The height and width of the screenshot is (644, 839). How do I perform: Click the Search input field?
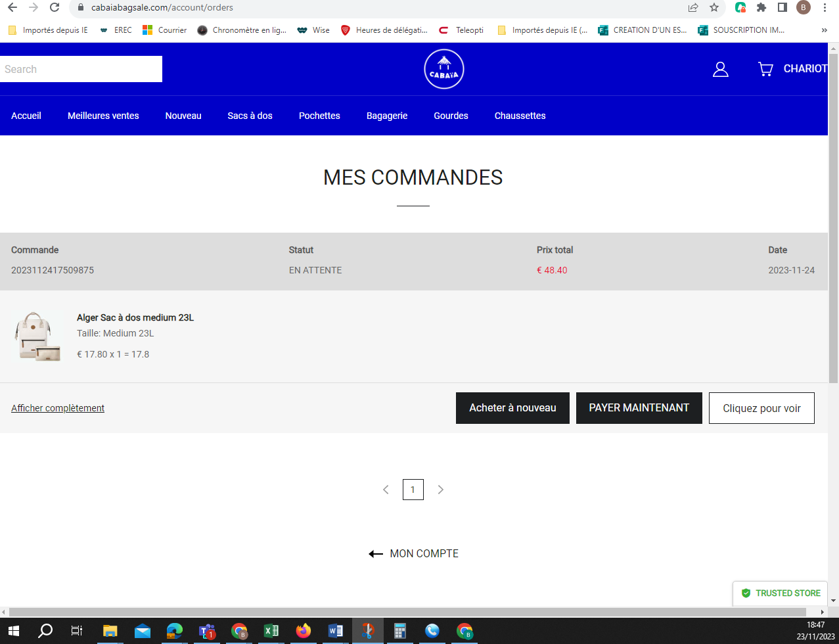click(x=81, y=69)
